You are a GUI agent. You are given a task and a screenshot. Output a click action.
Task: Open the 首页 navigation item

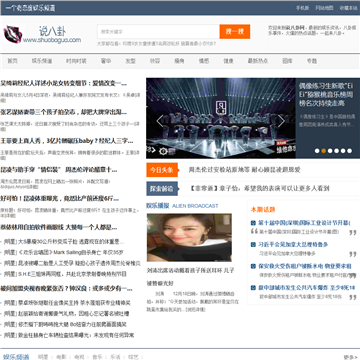click(x=12, y=61)
